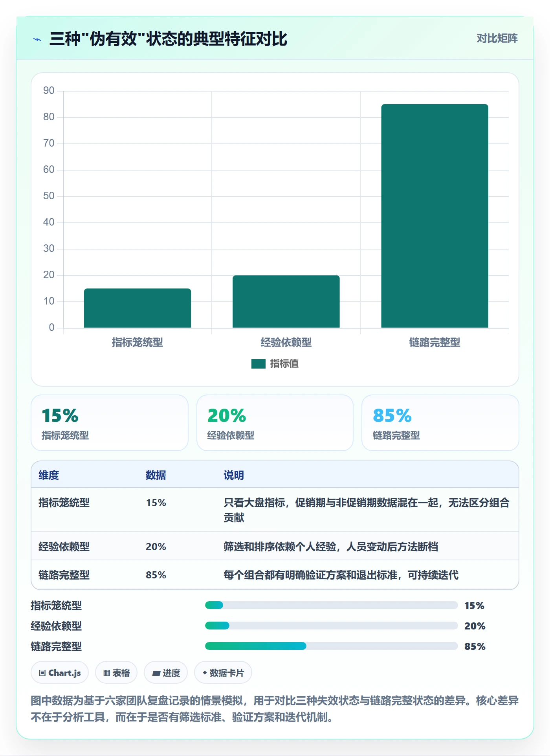
Task: Click the 进度 tag chip
Action: [x=166, y=673]
